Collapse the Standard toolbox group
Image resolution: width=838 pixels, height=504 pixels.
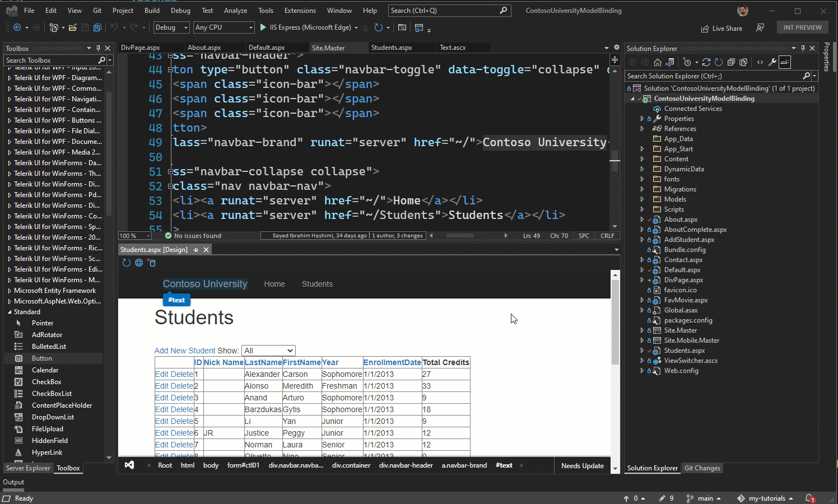(10, 312)
